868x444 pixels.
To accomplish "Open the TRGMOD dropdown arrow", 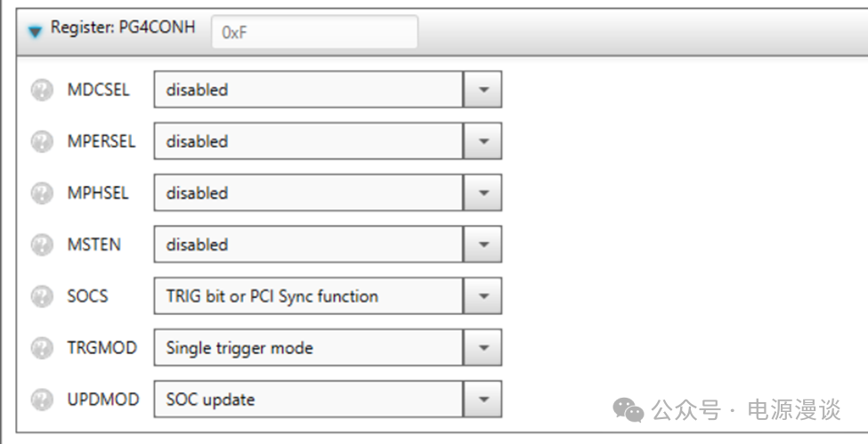I will click(x=483, y=348).
